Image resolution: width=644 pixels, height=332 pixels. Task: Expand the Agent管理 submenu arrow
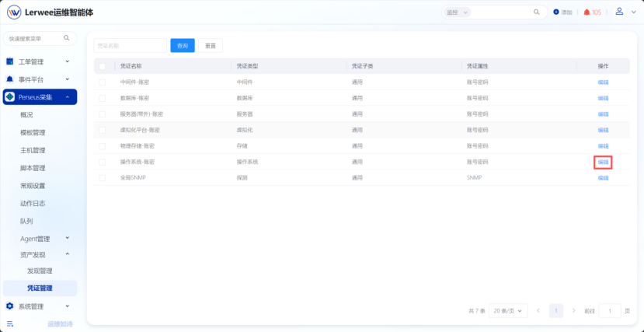pyautogui.click(x=68, y=239)
